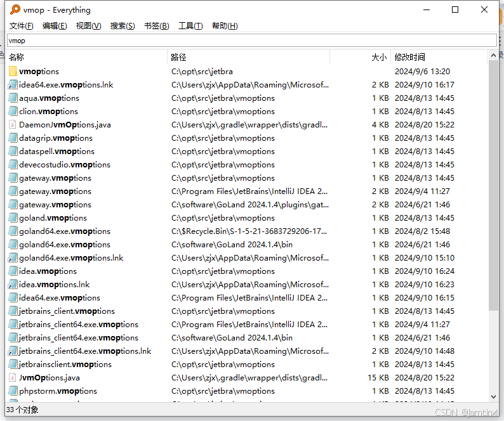Image resolution: width=504 pixels, height=421 pixels.
Task: Select file name clion.vmoptions
Action: pyautogui.click(x=48, y=112)
